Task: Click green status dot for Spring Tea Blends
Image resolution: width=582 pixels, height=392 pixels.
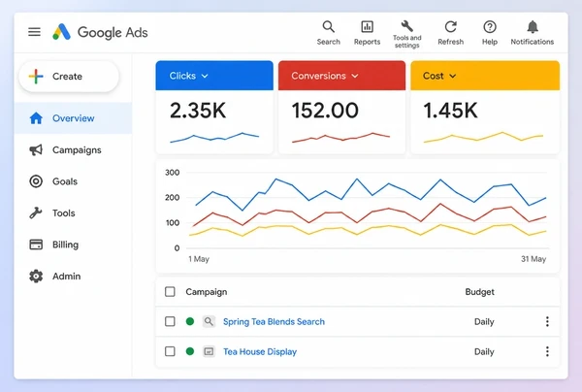Action: coord(190,321)
